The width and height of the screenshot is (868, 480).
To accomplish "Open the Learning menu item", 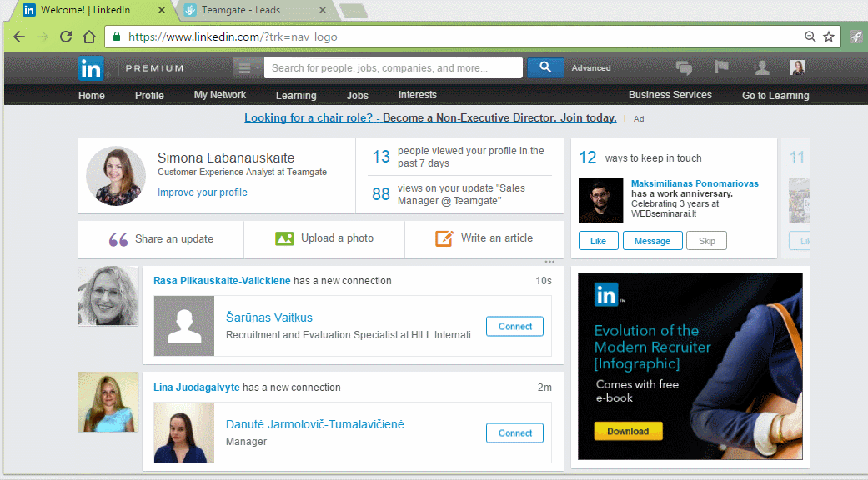I will pyautogui.click(x=296, y=96).
